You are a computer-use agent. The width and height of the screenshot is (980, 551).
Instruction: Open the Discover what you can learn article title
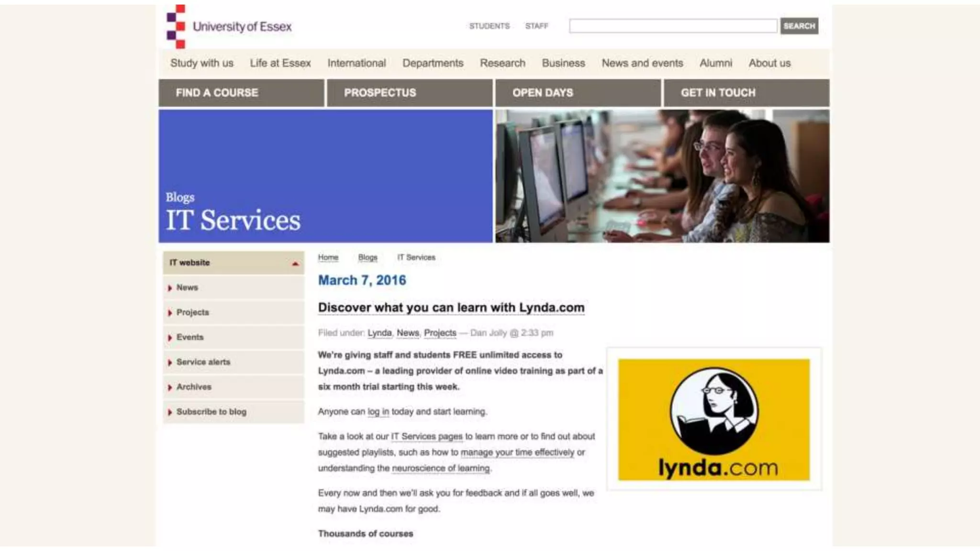(451, 308)
